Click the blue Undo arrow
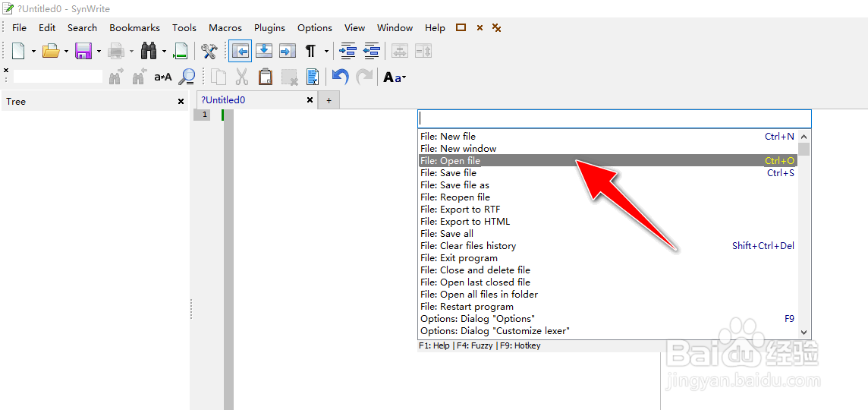 coord(340,77)
